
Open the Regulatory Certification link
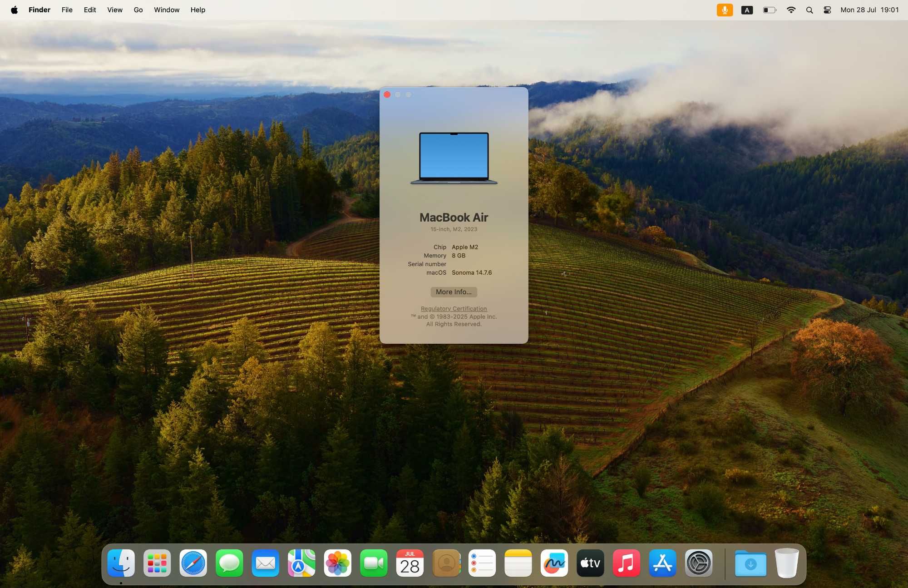coord(454,309)
